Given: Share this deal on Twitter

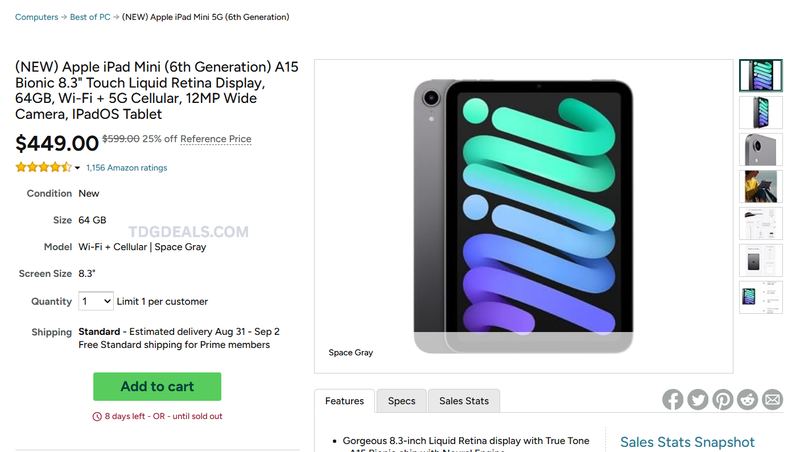Looking at the screenshot, I should click(697, 399).
